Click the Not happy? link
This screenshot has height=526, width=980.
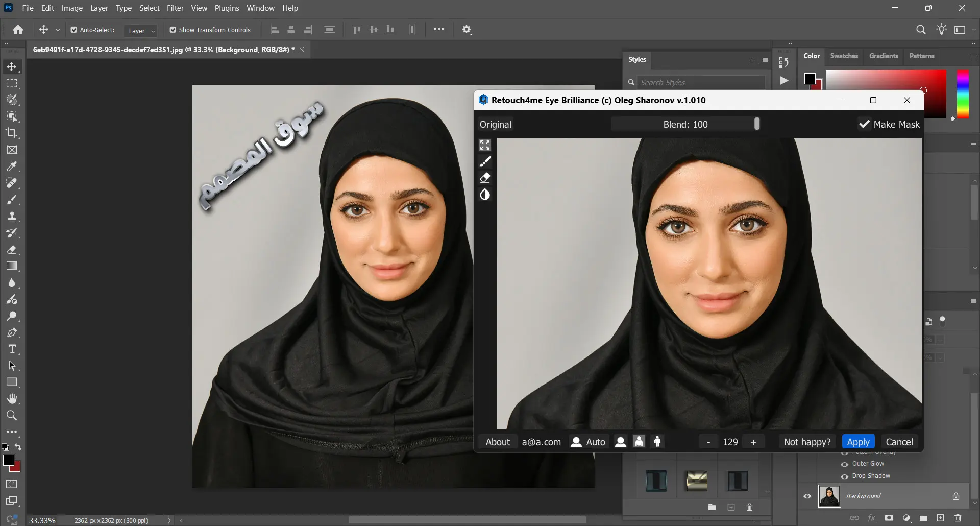[x=806, y=441]
